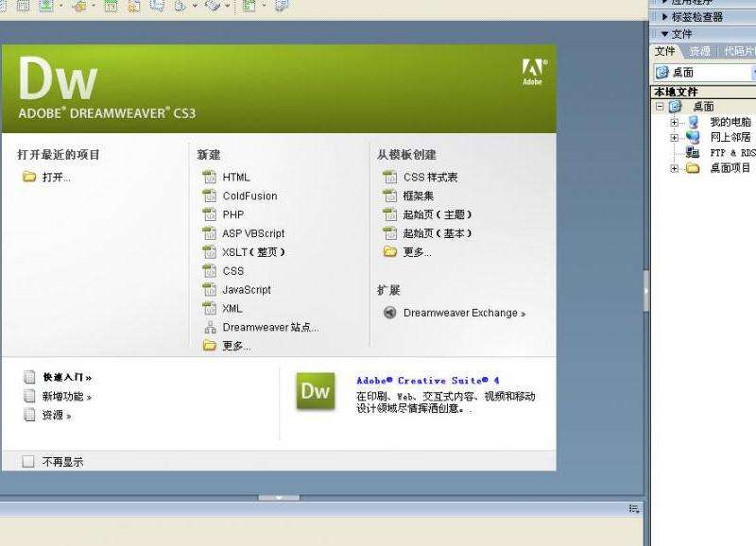Open a recent file via 打开... folder
The width and height of the screenshot is (756, 546).
[46, 178]
